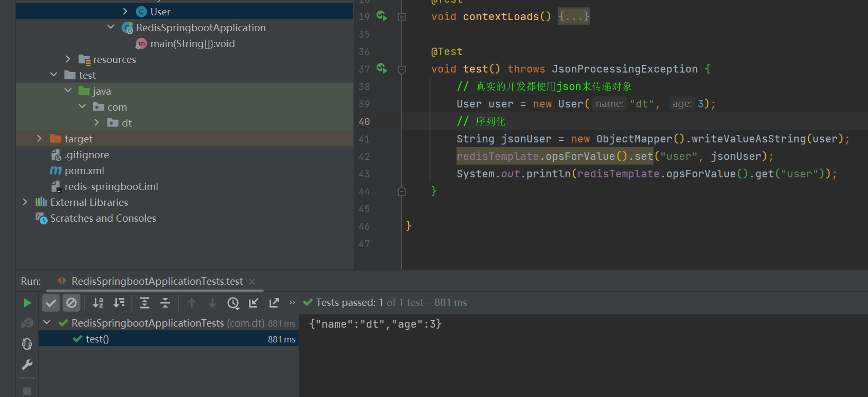The width and height of the screenshot is (868, 397).
Task: Export test results icon
Action: (274, 303)
